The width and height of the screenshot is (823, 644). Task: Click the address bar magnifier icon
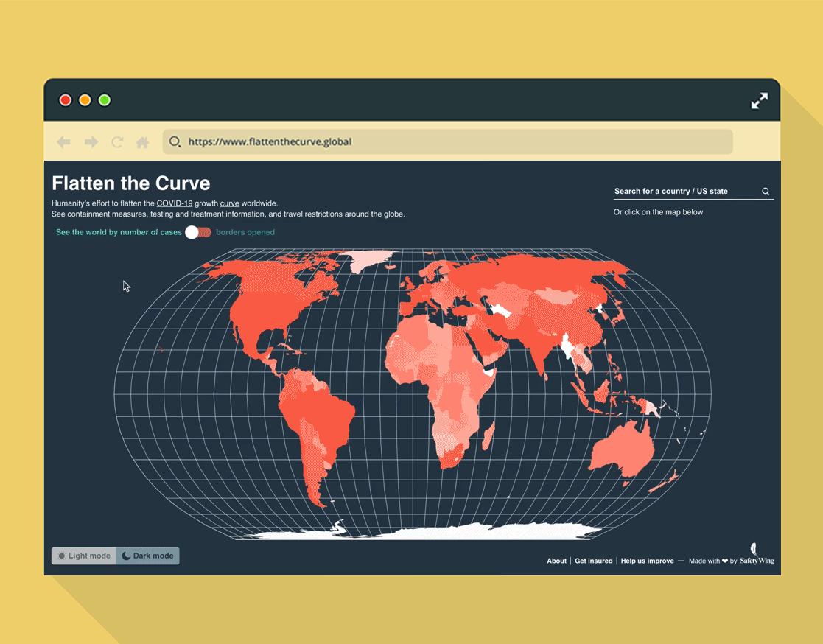175,141
